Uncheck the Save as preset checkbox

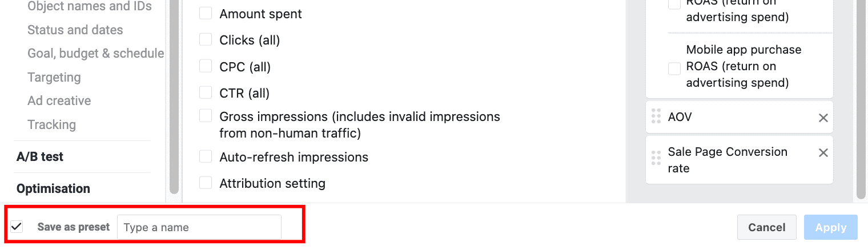pos(17,227)
